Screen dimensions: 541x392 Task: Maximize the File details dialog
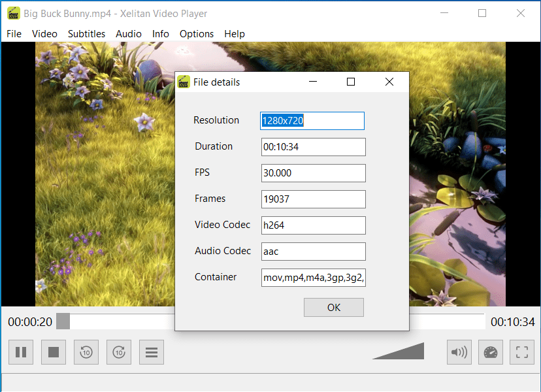tap(351, 82)
